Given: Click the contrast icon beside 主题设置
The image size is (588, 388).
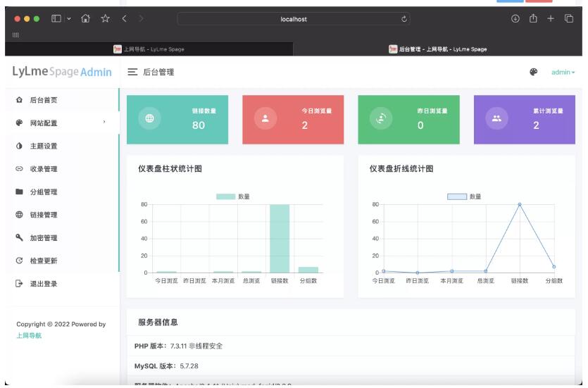Looking at the screenshot, I should tap(19, 146).
